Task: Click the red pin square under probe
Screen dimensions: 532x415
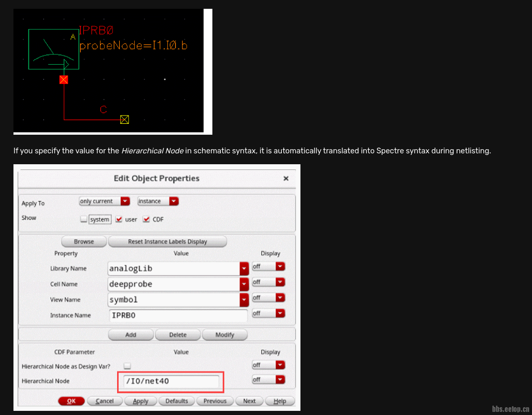Action: point(63,80)
